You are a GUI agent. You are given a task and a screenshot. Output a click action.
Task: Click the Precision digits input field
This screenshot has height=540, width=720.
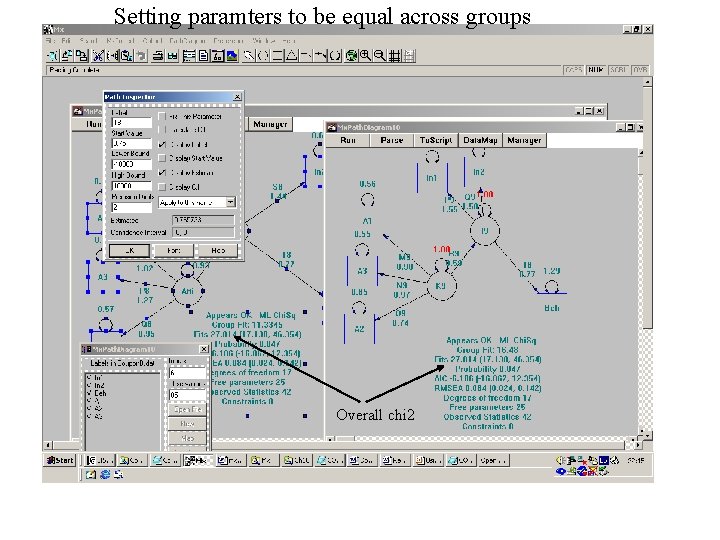coord(132,207)
